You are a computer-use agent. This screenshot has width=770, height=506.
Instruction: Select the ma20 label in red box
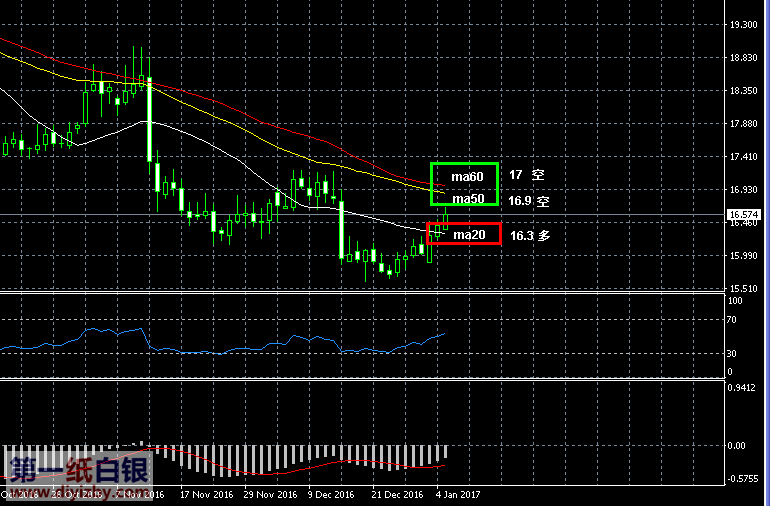click(469, 235)
